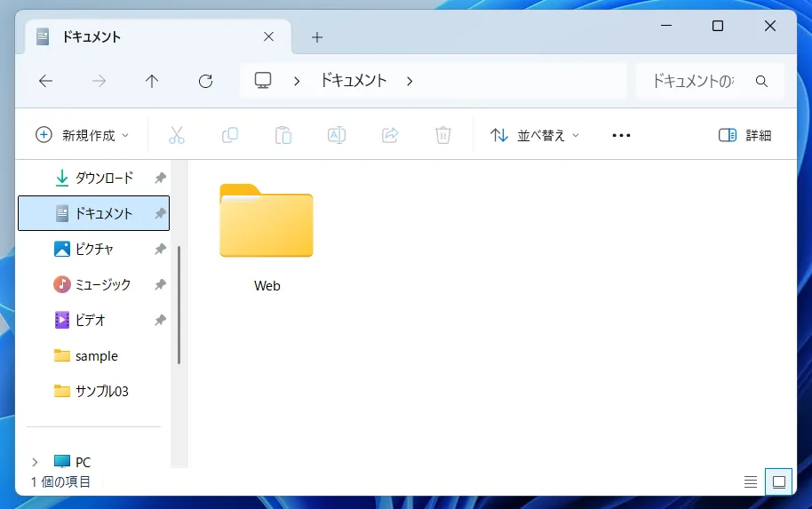The width and height of the screenshot is (812, 509).
Task: Go forward with the right arrow
Action: [x=99, y=81]
